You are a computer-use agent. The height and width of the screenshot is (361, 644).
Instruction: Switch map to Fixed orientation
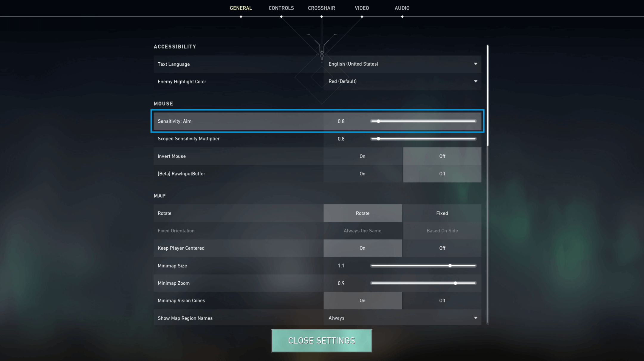tap(442, 213)
